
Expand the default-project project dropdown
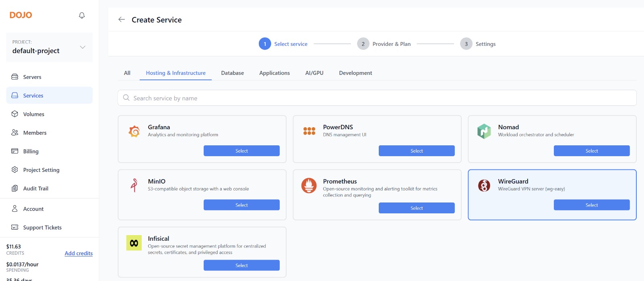(50, 47)
